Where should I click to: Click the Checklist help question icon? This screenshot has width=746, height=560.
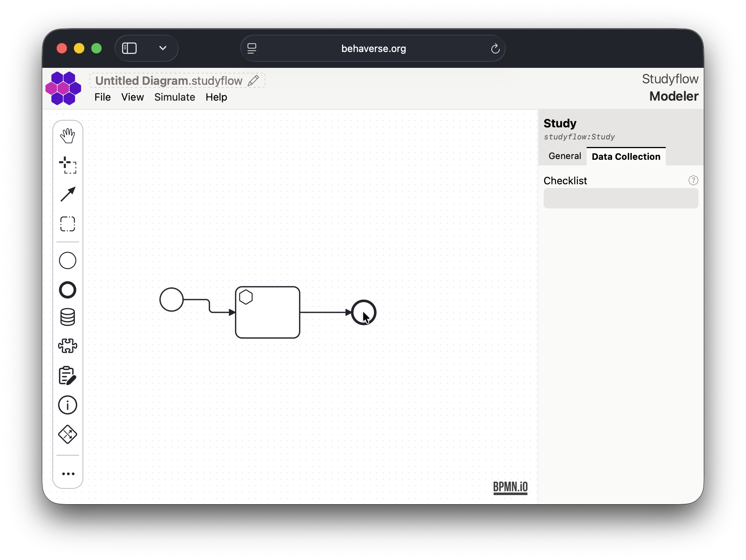[x=693, y=181]
